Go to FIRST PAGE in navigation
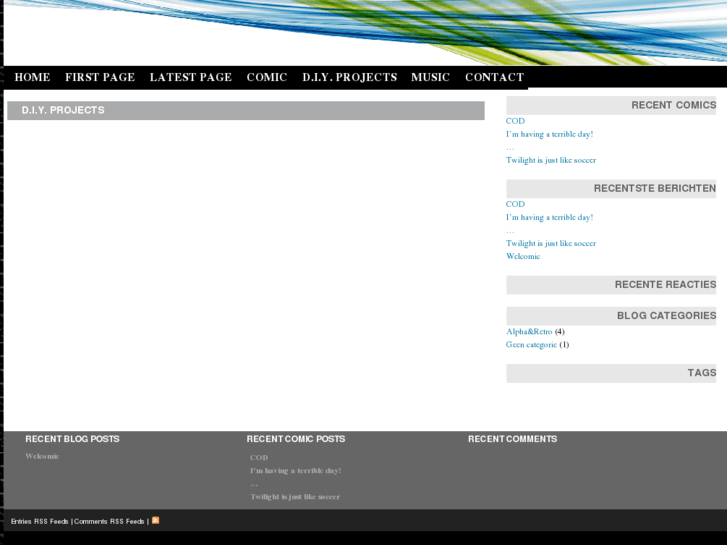This screenshot has height=545, width=727. [100, 77]
